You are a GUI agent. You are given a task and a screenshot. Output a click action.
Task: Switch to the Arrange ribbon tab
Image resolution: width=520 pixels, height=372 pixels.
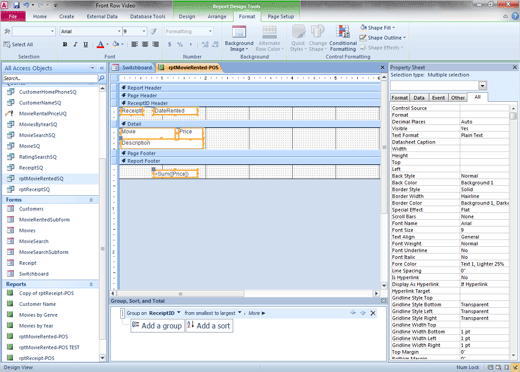pyautogui.click(x=217, y=16)
